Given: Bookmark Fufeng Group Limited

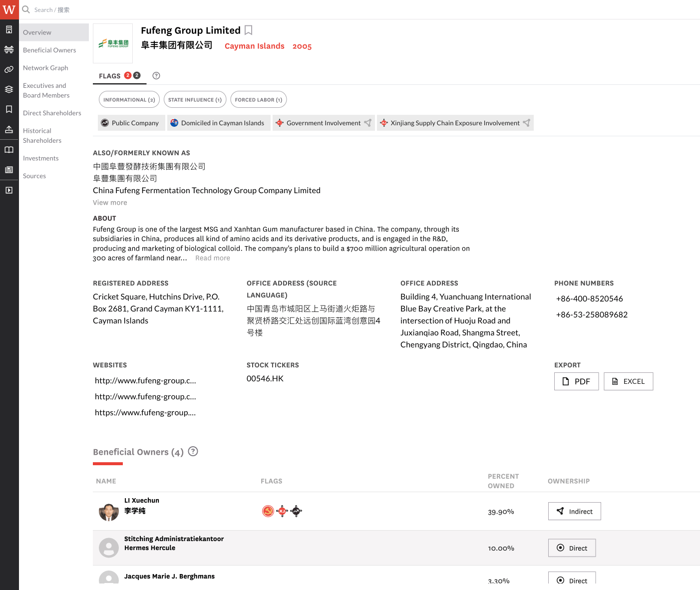Looking at the screenshot, I should click(x=248, y=30).
